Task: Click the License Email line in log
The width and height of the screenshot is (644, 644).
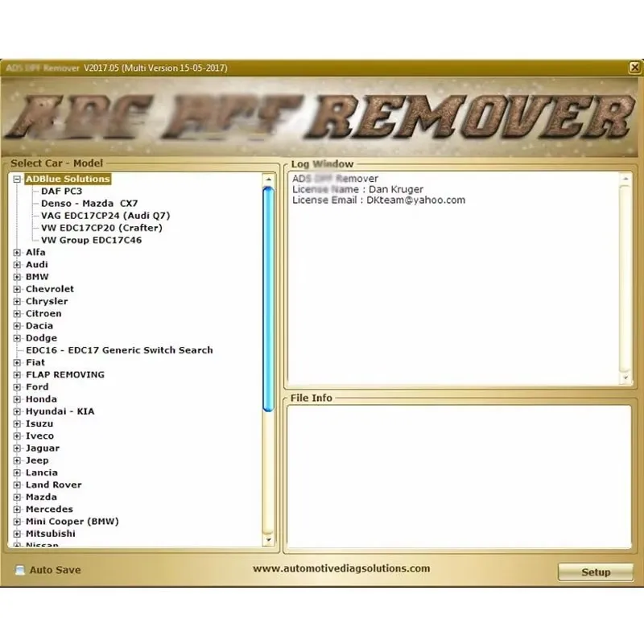Action: point(378,200)
